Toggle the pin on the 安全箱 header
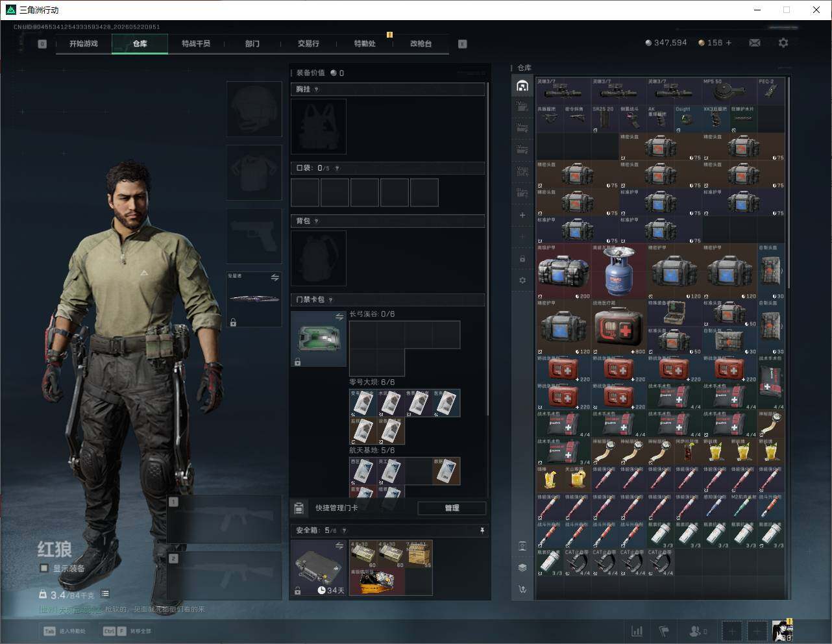This screenshot has width=832, height=644. [482, 531]
